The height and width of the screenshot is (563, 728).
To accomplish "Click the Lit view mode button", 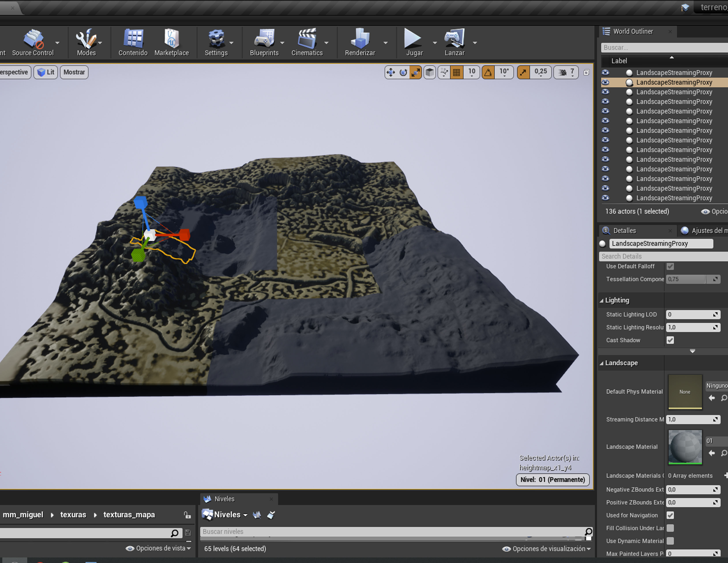I will pos(46,72).
